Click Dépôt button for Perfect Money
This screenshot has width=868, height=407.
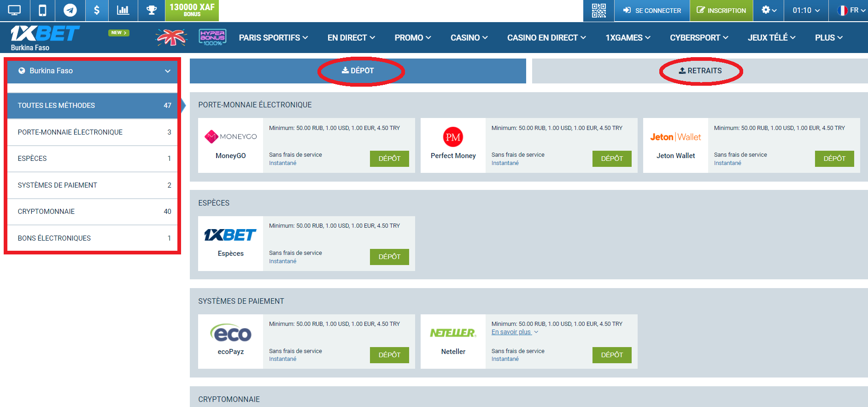[x=611, y=159]
